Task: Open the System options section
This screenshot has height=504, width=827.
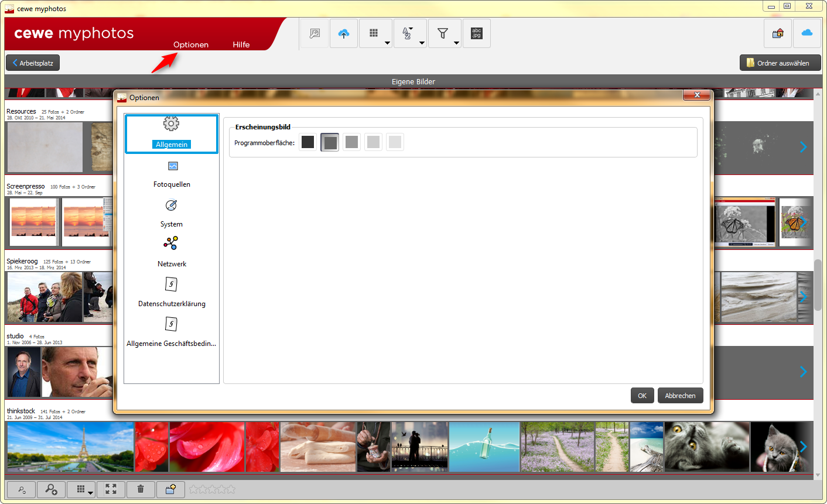Action: [172, 214]
